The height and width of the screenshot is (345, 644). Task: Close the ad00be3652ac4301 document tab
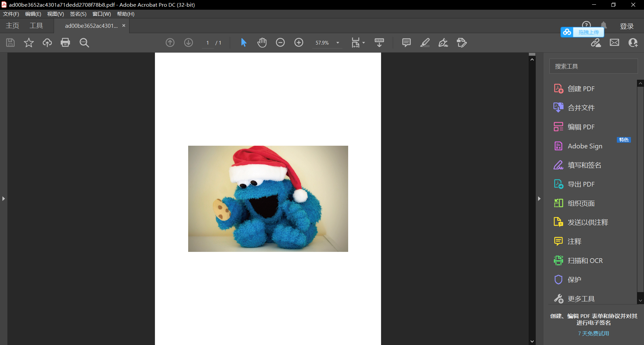click(124, 25)
